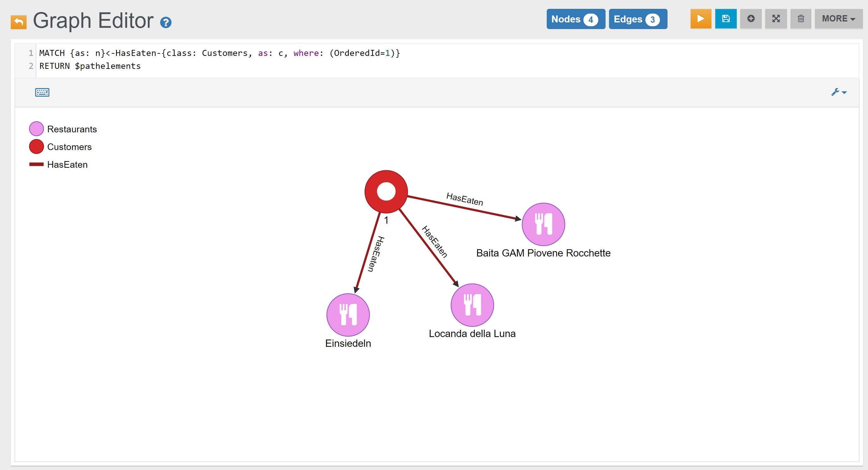Screen dimensions: 868x470
Task: Click the Nodes 4 counter button
Action: pyautogui.click(x=575, y=19)
